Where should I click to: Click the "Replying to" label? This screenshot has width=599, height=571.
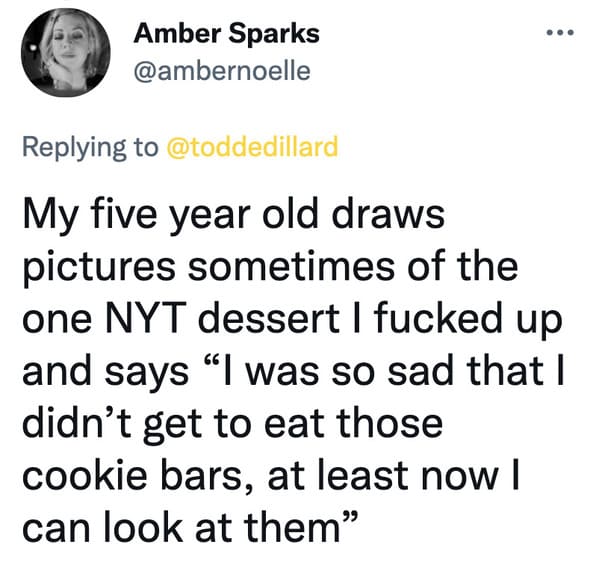click(90, 147)
